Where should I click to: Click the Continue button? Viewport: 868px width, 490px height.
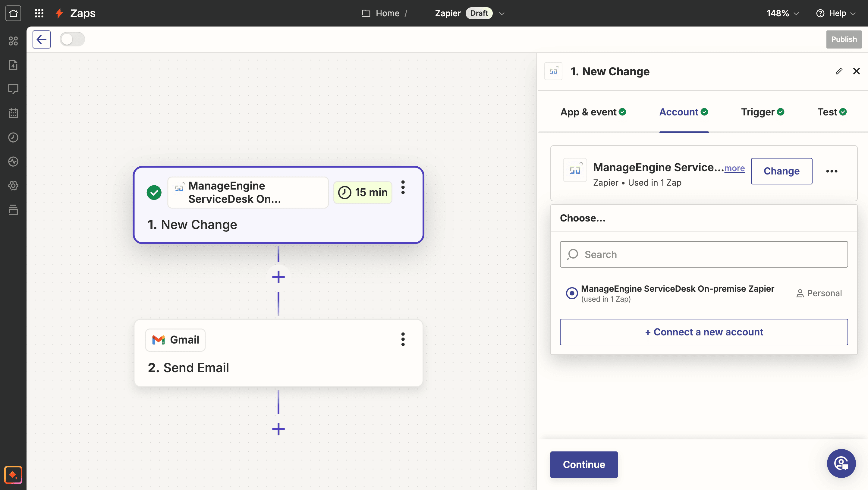click(x=584, y=464)
